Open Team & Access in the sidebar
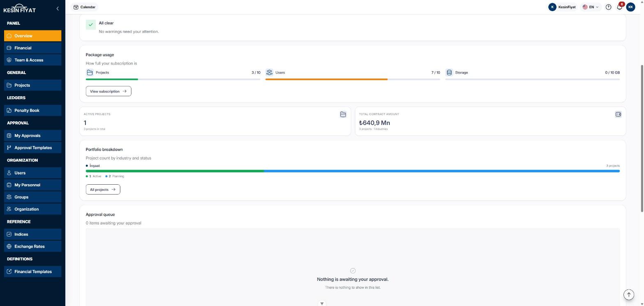The image size is (644, 306). tap(33, 60)
